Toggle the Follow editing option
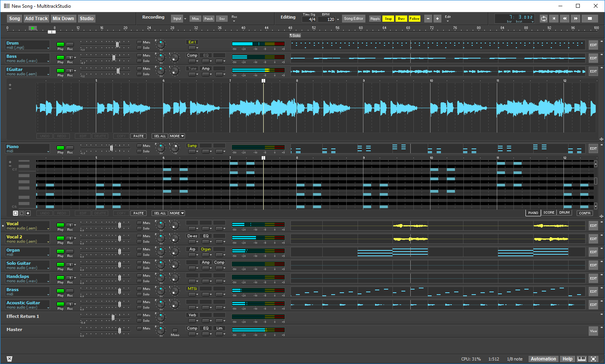This screenshot has width=605, height=364. click(415, 19)
